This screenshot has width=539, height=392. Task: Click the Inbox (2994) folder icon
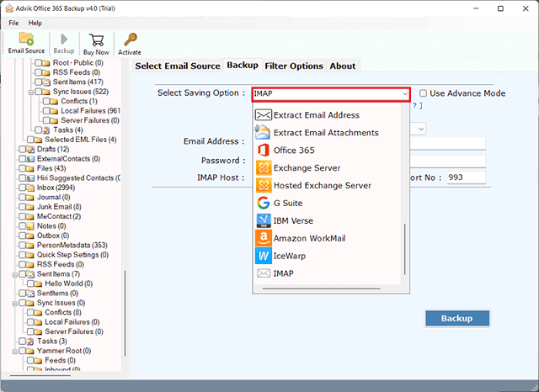(x=30, y=188)
